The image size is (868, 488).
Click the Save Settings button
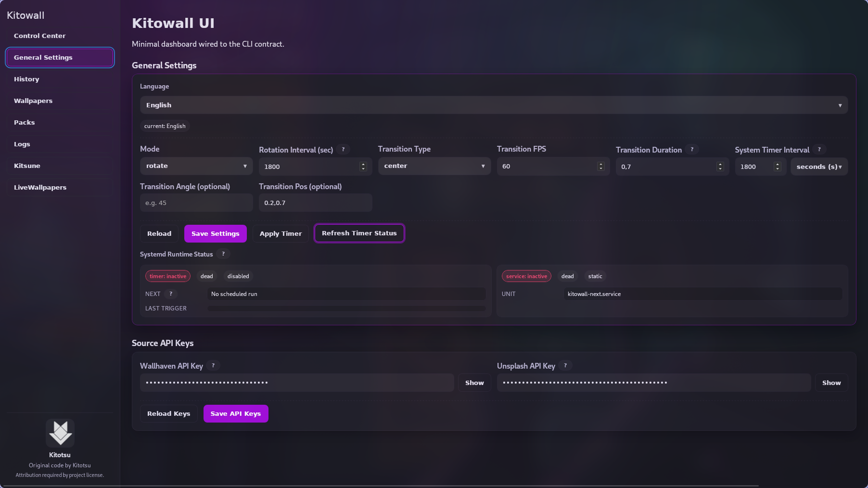[x=215, y=233]
